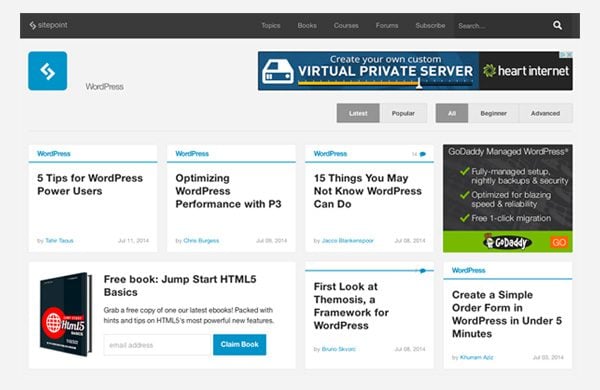Click author Chris Burgess link
Viewport: 600px width, 390px height.
(201, 241)
